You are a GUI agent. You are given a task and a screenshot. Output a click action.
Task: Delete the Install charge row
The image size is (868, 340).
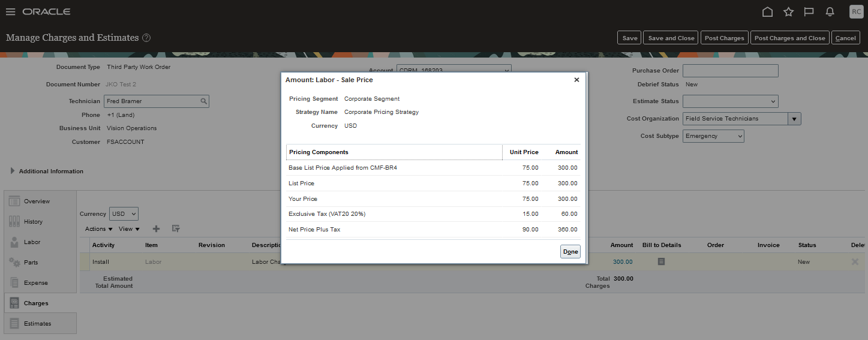click(x=855, y=261)
